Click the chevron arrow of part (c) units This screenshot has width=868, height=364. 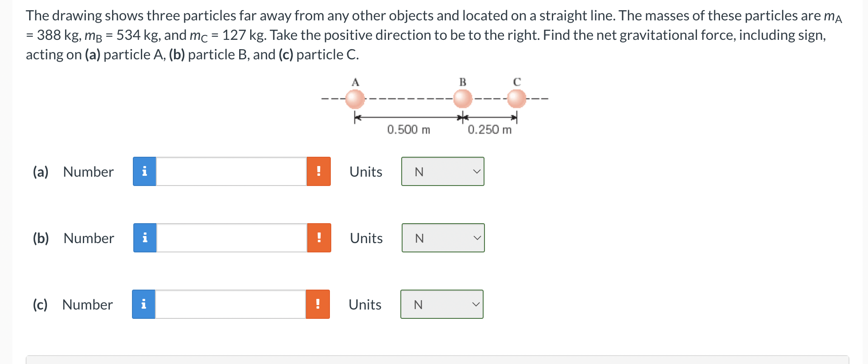[476, 304]
